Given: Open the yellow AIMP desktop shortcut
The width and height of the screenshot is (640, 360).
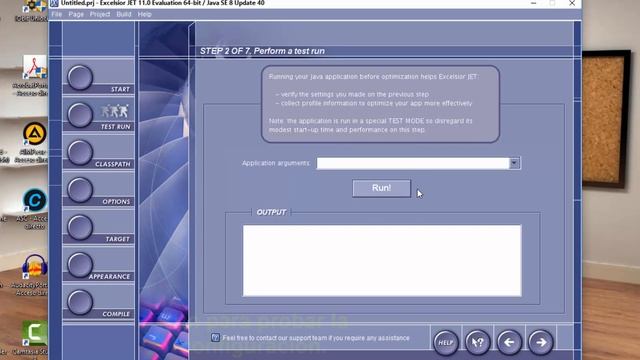Looking at the screenshot, I should tap(34, 133).
